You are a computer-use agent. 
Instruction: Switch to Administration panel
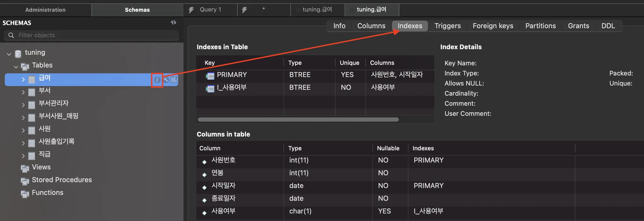pyautogui.click(x=46, y=10)
